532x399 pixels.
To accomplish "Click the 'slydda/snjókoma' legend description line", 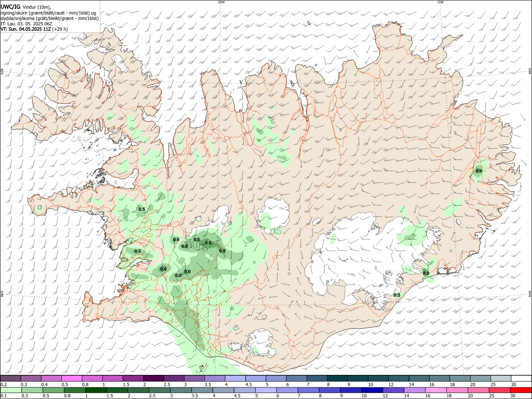I will 50,18.
